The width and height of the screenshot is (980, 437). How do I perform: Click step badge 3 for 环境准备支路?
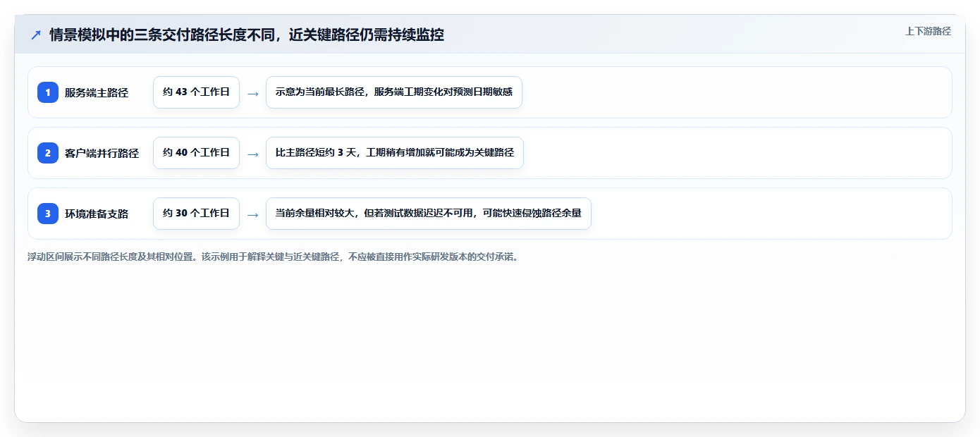pyautogui.click(x=48, y=214)
